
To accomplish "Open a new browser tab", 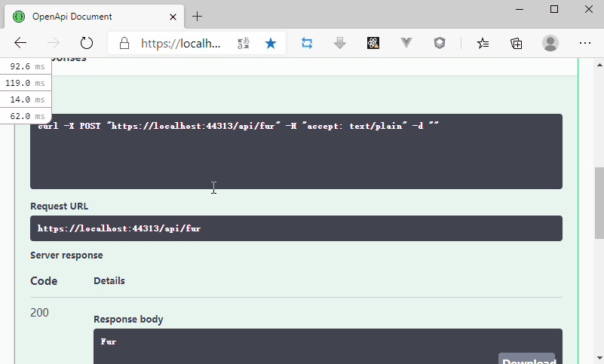I will (198, 16).
